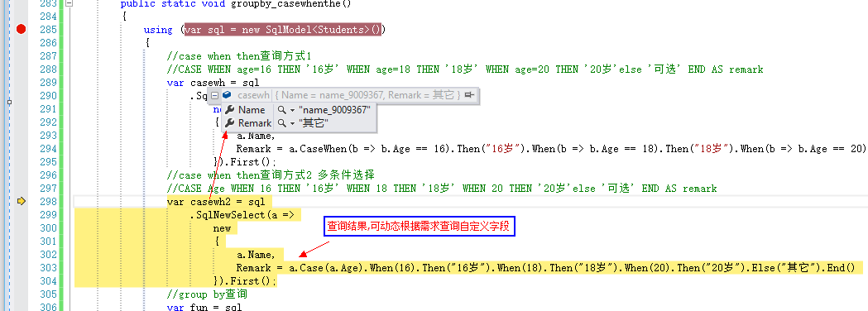868x311 pixels.
Task: Toggle breakpoint margin at line 303
Action: 21,268
